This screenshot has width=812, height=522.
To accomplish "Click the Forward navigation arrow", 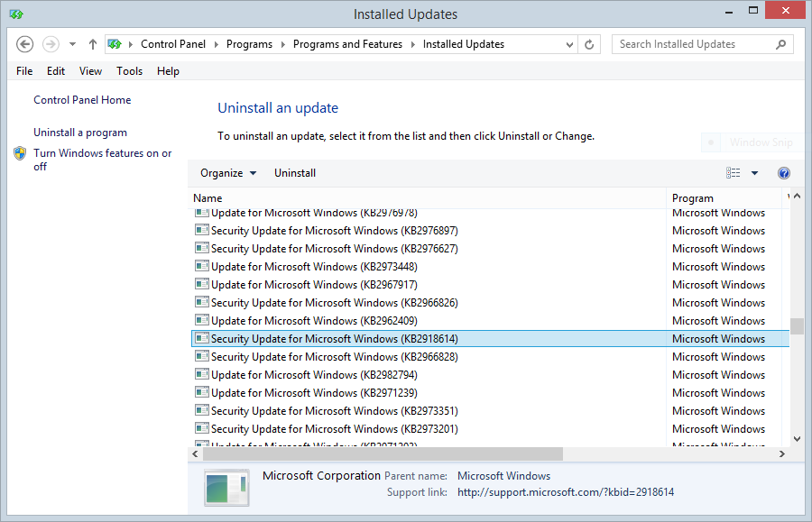I will tap(51, 44).
